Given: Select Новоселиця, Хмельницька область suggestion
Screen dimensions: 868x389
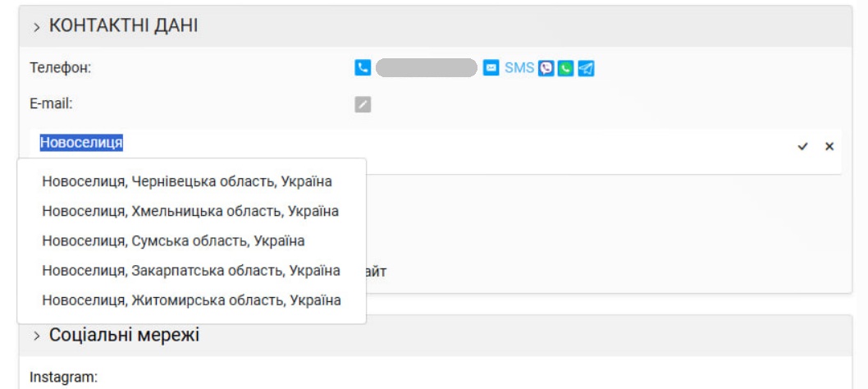Looking at the screenshot, I should point(190,211).
